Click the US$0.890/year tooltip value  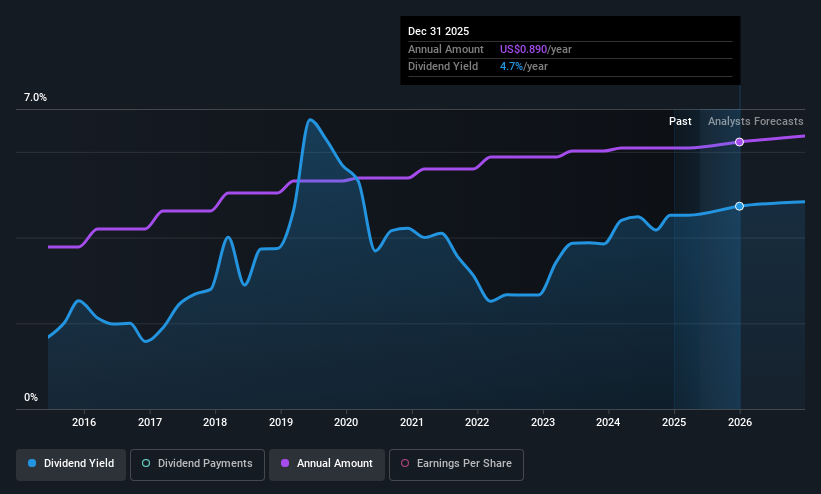click(536, 49)
